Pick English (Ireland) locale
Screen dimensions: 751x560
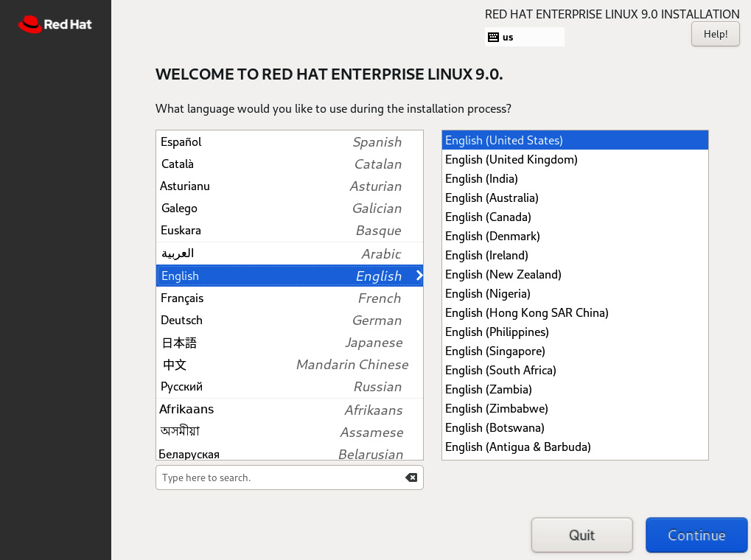(575, 255)
